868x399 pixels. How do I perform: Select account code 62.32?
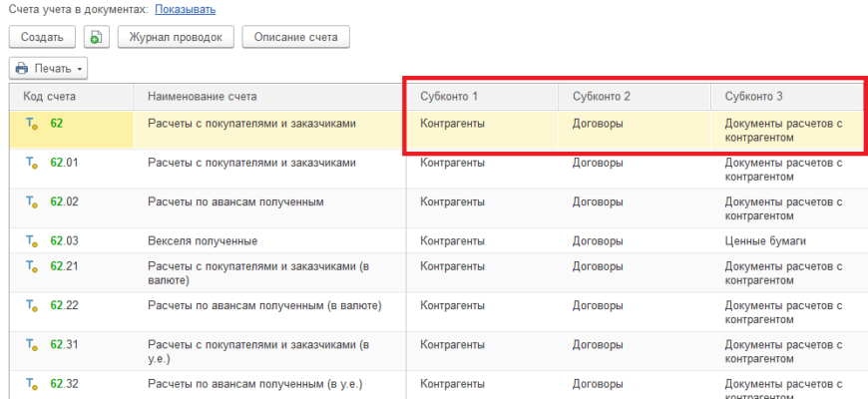click(64, 383)
